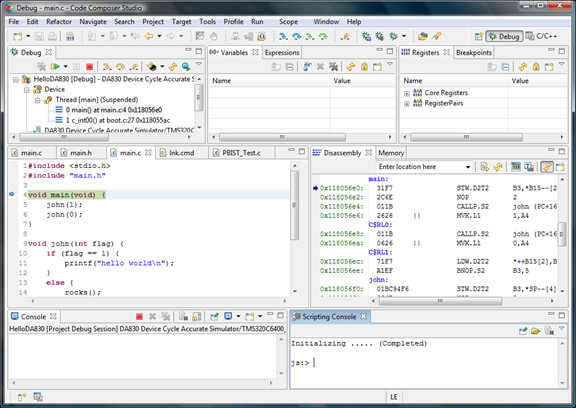Click the Registers 'Name' column header
Image resolution: width=576 pixels, height=408 pixels.
point(454,81)
